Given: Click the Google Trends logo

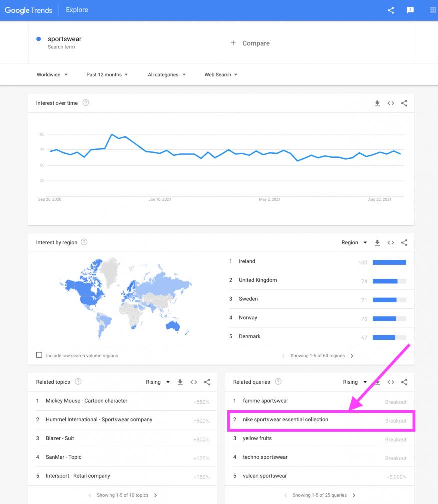Looking at the screenshot, I should click(28, 10).
